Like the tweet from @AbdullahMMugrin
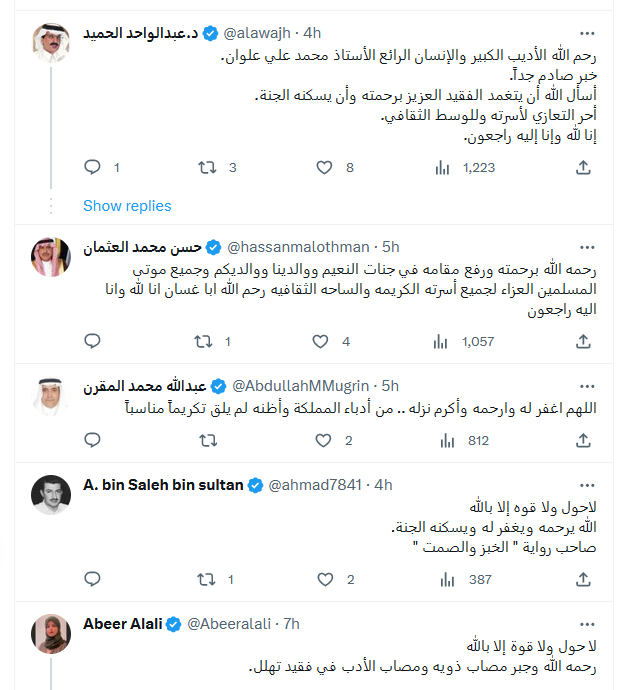This screenshot has width=627, height=690. (x=323, y=440)
